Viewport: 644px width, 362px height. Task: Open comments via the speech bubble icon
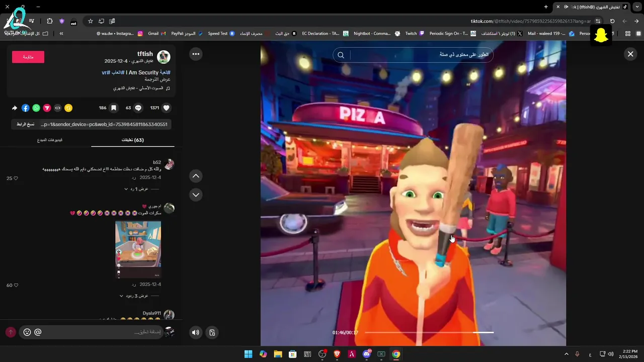[138, 108]
